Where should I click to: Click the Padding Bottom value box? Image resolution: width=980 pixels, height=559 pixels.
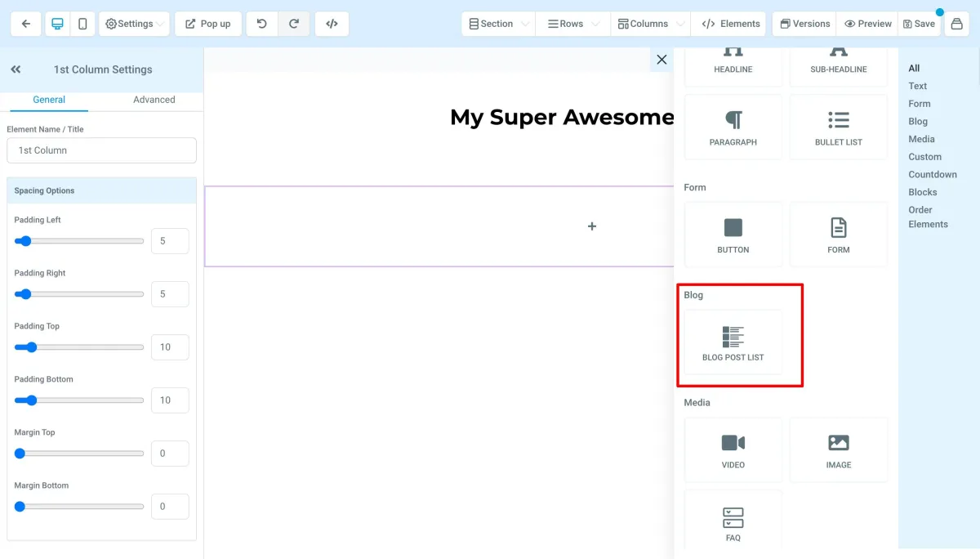[170, 400]
